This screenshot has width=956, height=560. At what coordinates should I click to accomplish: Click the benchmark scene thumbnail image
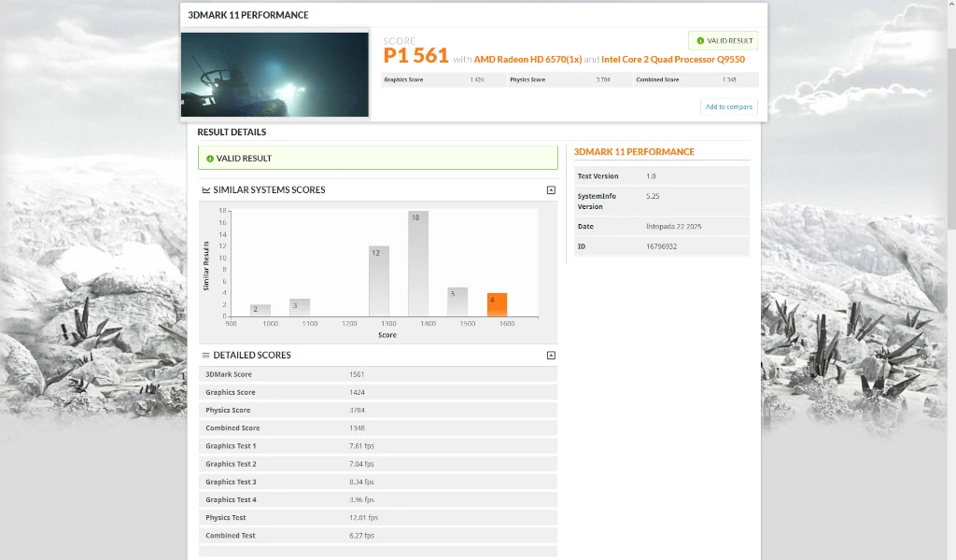click(x=274, y=75)
